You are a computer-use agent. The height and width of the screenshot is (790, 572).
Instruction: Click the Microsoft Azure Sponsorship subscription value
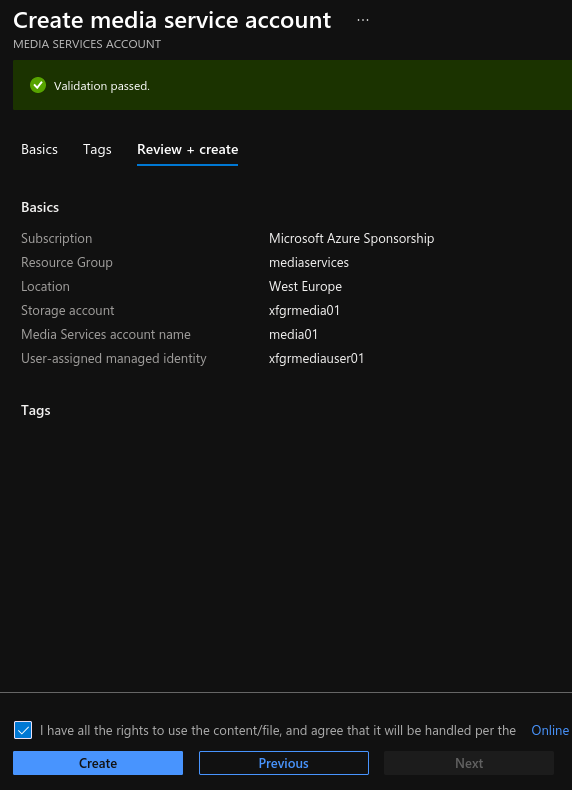tap(351, 238)
